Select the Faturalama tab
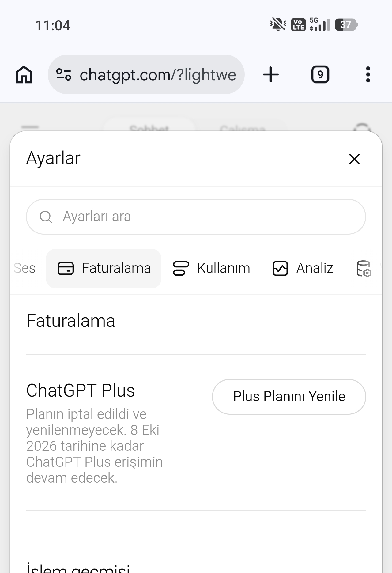The image size is (392, 573). (104, 268)
